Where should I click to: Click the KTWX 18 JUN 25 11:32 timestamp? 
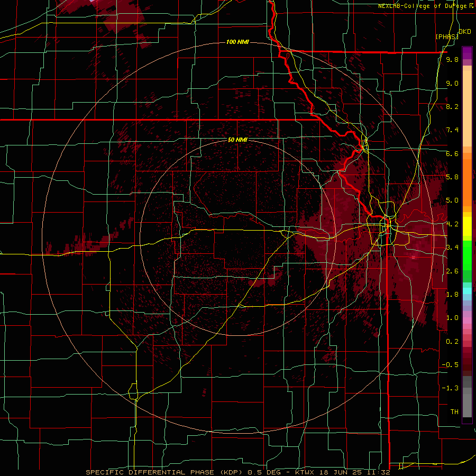tap(342, 472)
